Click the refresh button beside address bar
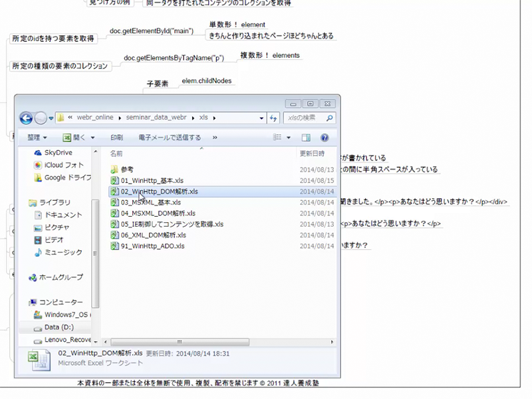Image resolution: width=532 pixels, height=399 pixels. coord(273,118)
